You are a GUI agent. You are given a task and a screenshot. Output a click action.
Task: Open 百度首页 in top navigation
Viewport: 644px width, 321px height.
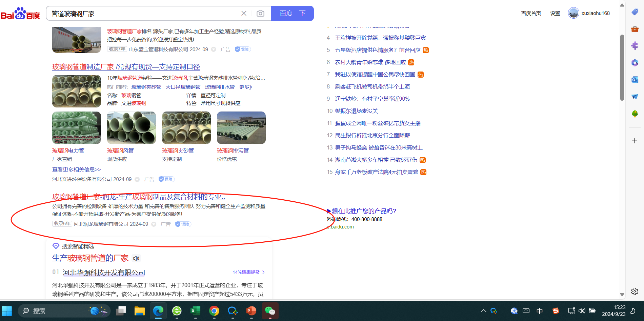(x=531, y=13)
